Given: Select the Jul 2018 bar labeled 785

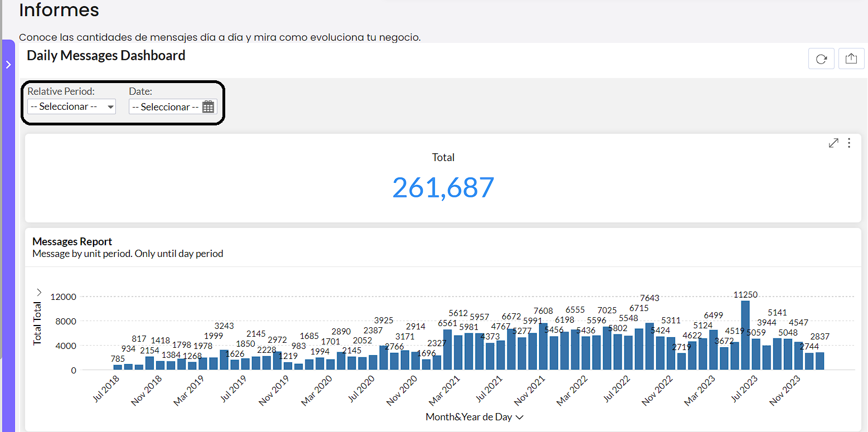Looking at the screenshot, I should [x=119, y=366].
